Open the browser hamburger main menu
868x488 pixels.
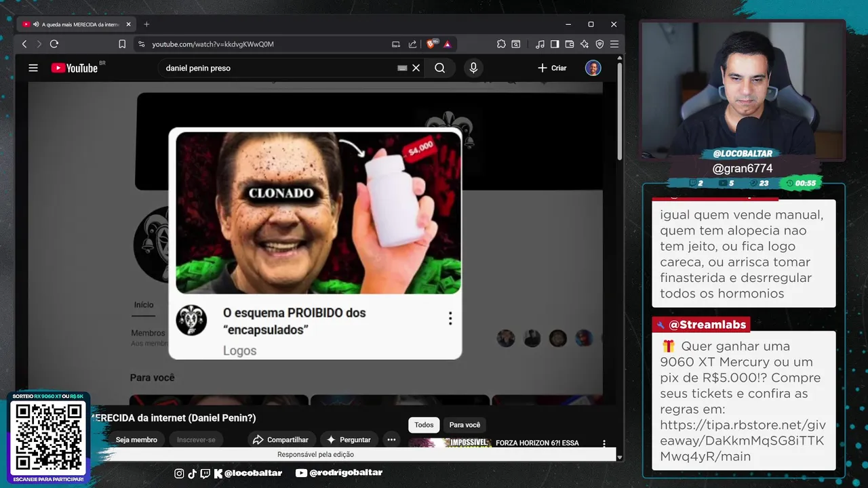[x=614, y=44]
